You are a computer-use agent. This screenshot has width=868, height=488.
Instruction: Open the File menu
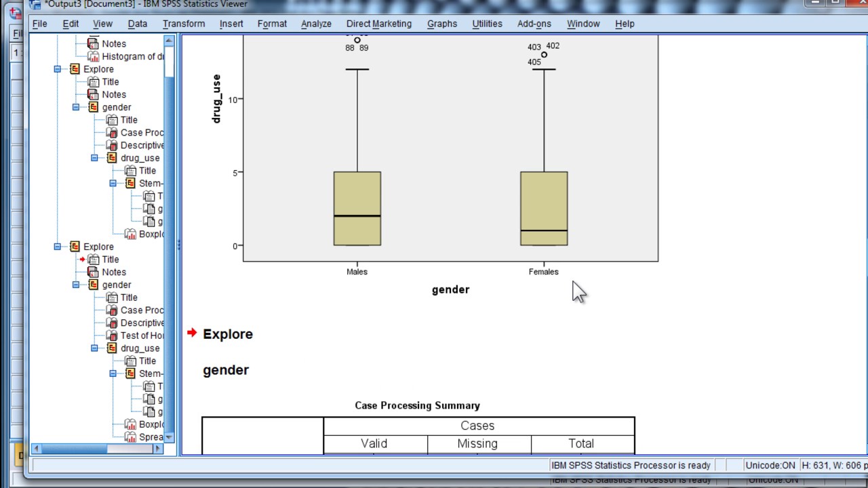(x=39, y=24)
